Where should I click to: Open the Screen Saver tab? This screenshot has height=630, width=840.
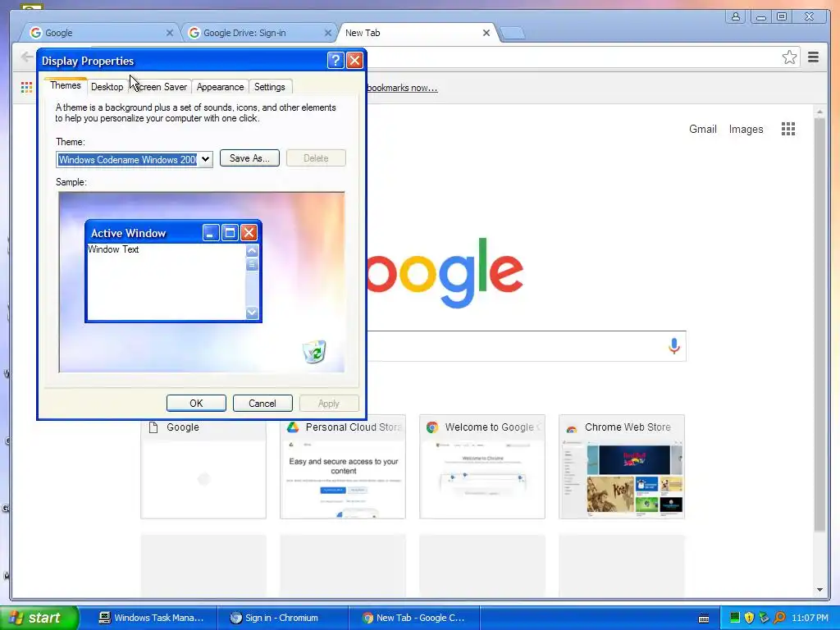[161, 87]
